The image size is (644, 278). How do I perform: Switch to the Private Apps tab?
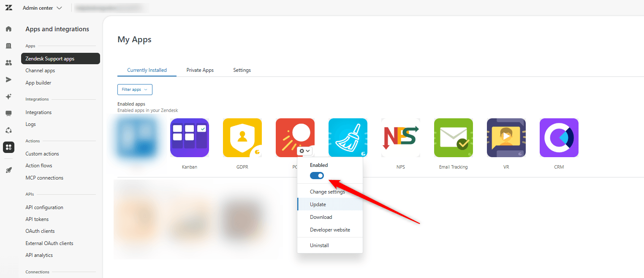click(200, 70)
